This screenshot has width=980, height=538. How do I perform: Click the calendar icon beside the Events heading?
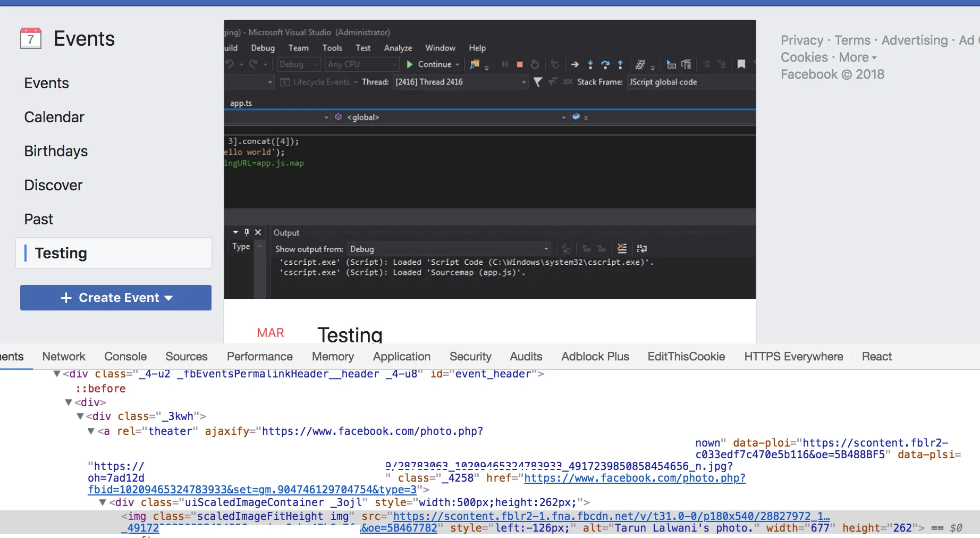31,38
